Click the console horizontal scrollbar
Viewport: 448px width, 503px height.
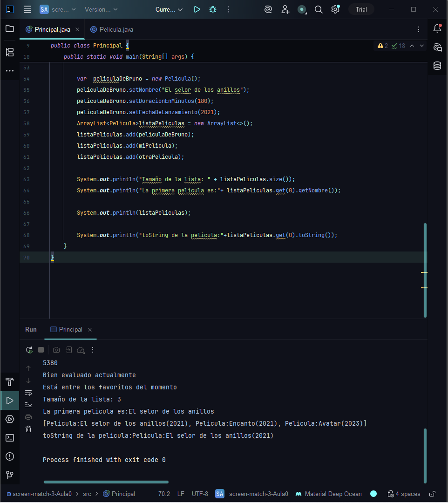tap(106, 482)
